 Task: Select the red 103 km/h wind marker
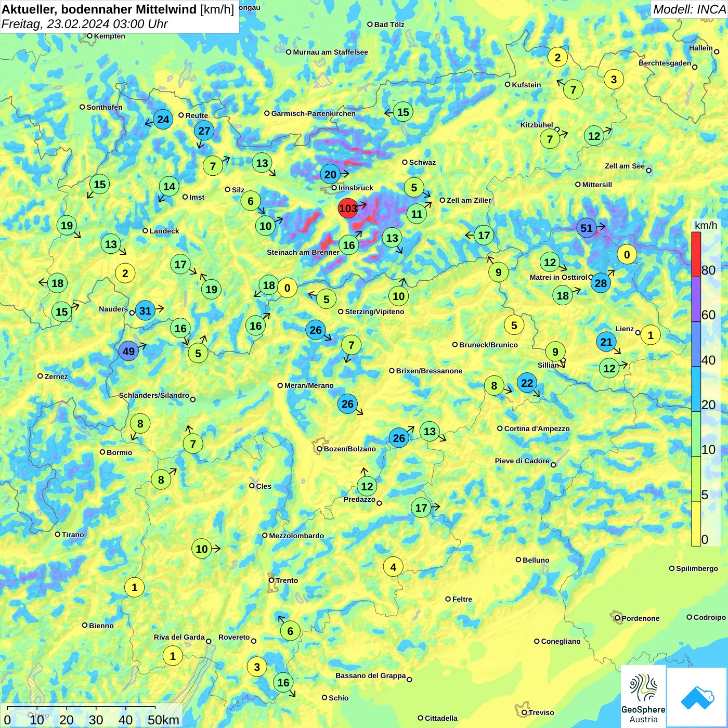click(x=348, y=209)
